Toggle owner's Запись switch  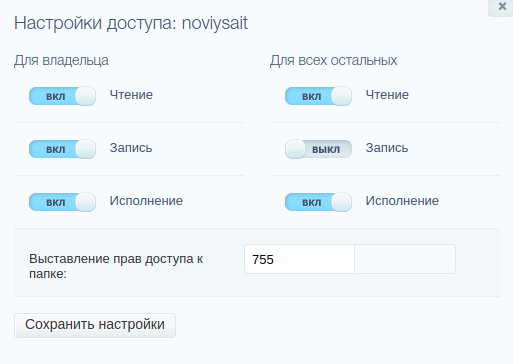pos(62,149)
